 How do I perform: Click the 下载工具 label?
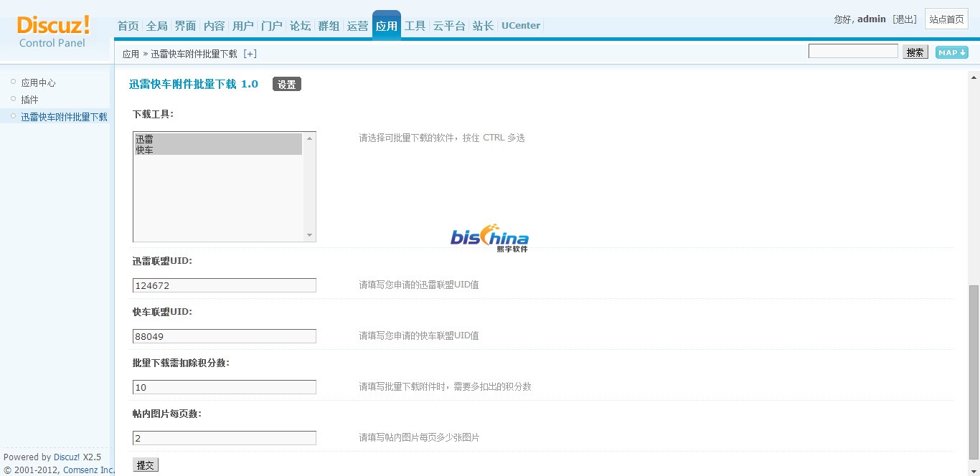point(153,114)
